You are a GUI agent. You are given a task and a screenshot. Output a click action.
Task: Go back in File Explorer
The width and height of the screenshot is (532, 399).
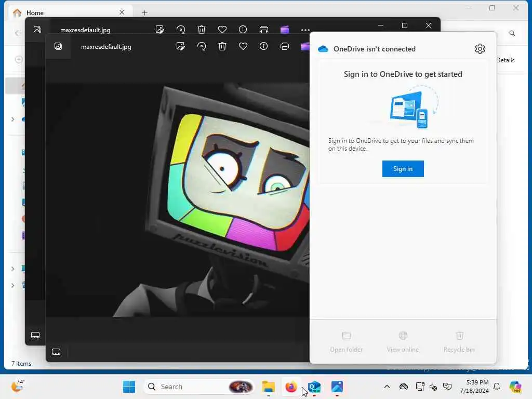point(18,33)
